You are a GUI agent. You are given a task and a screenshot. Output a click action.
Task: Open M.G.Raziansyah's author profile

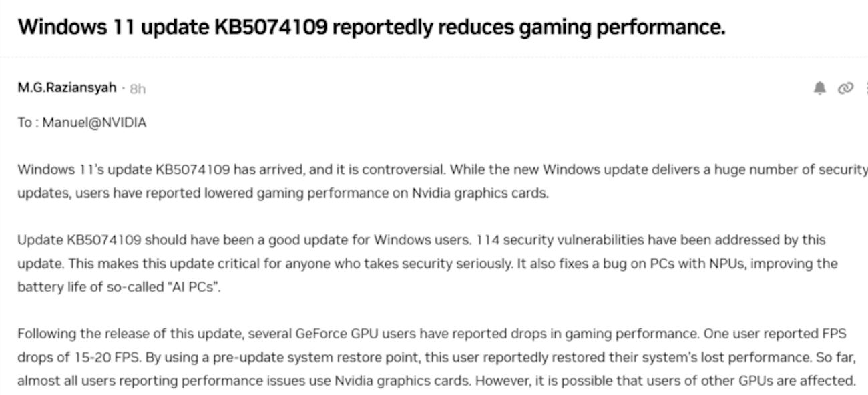click(x=67, y=87)
